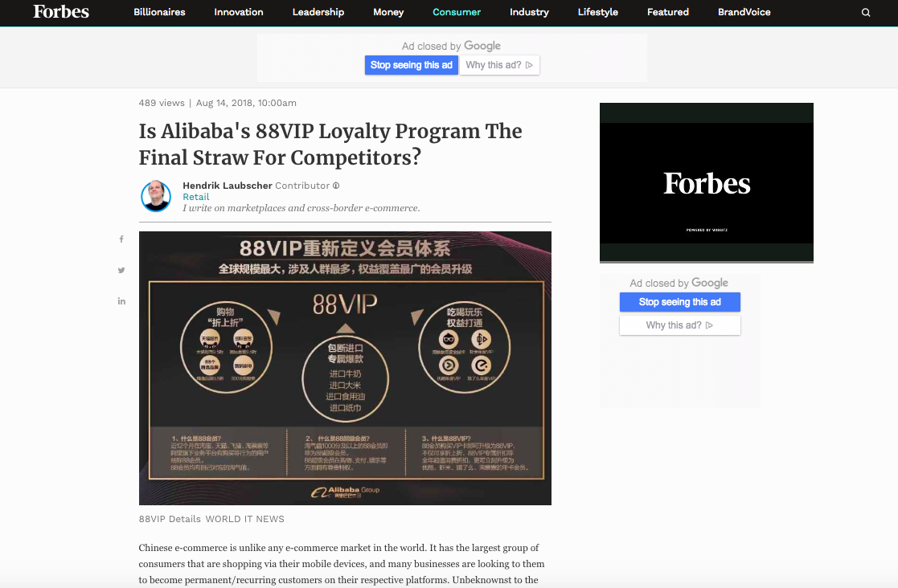Click the contributor info icon
Screen dimensions: 898x588
click(336, 186)
